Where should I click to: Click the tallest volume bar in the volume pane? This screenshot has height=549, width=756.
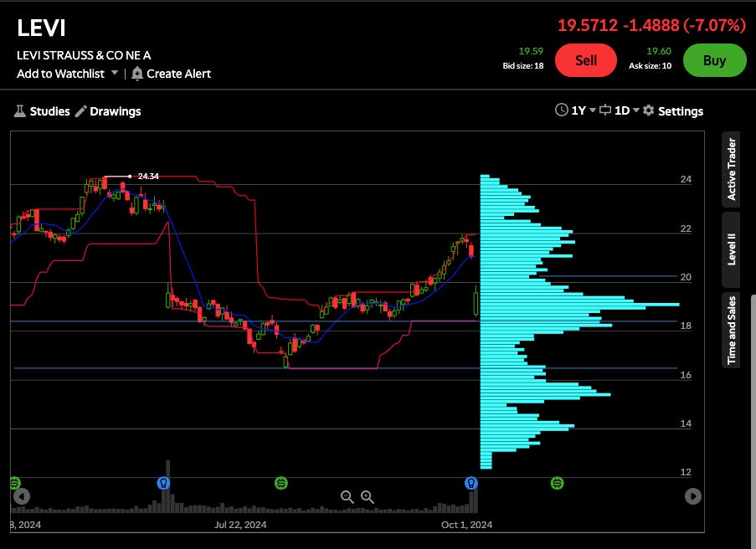[167, 486]
